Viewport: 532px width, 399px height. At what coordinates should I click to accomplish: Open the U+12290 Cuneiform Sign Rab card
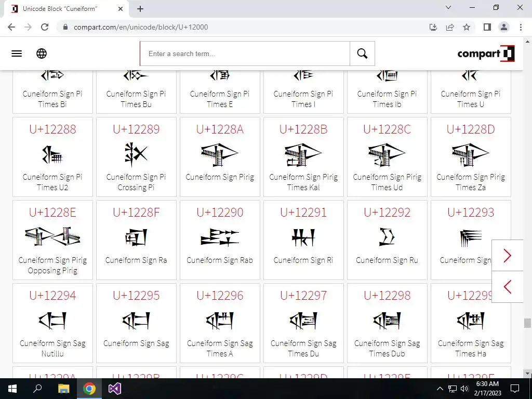[220, 240]
